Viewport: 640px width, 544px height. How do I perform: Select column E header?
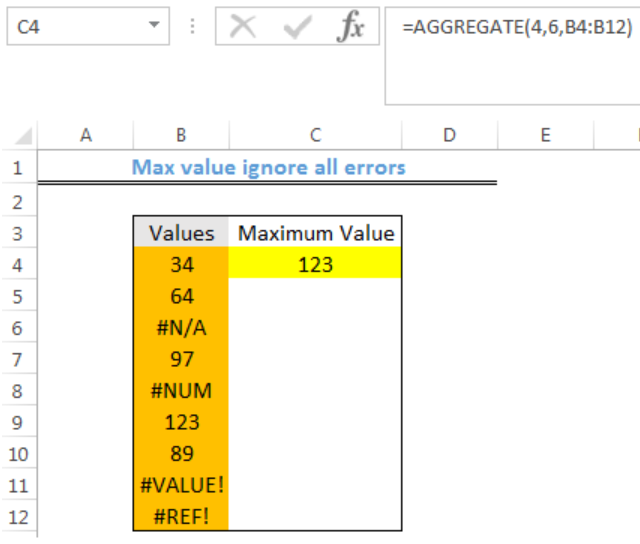(545, 135)
